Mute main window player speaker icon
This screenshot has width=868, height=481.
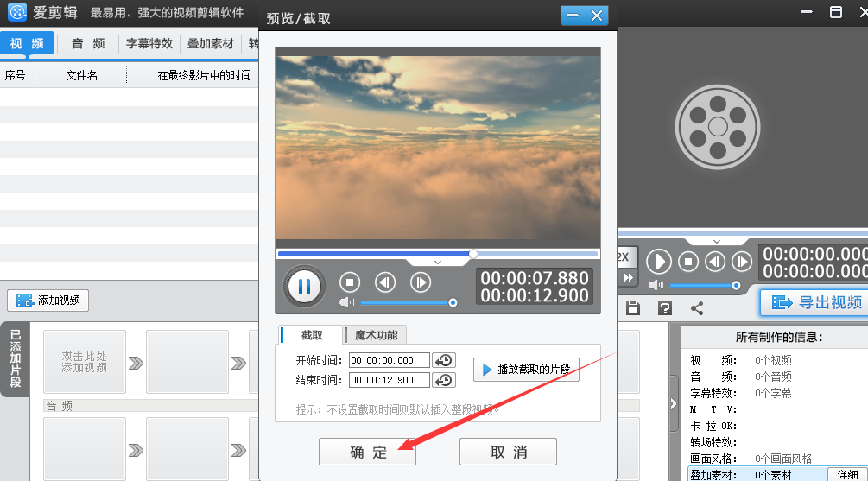point(656,285)
